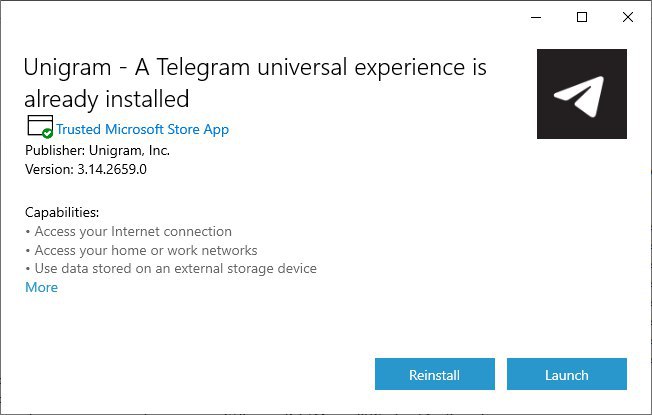Click the external storage device capability
The image size is (652, 415).
(175, 269)
